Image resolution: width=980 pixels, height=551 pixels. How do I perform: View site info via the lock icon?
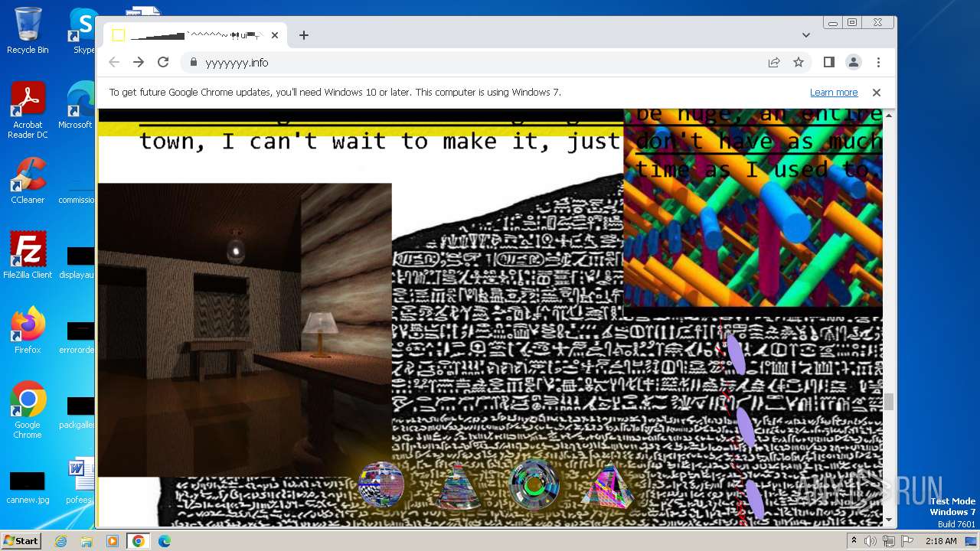(x=194, y=63)
